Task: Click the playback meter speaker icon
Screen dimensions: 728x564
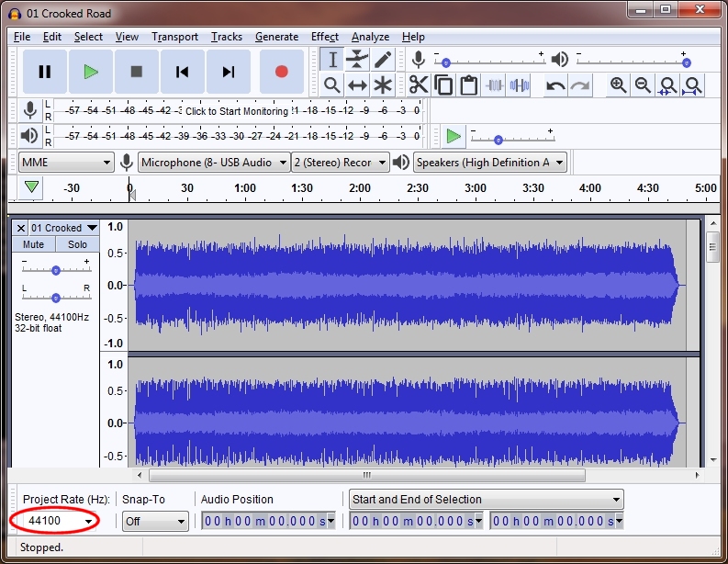Action: tap(30, 136)
